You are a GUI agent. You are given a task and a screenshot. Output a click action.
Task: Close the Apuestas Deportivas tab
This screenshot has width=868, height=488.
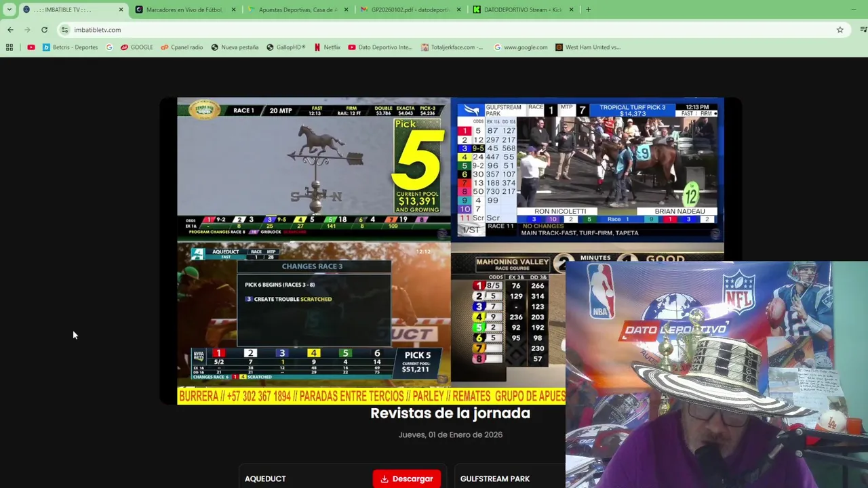tap(347, 9)
